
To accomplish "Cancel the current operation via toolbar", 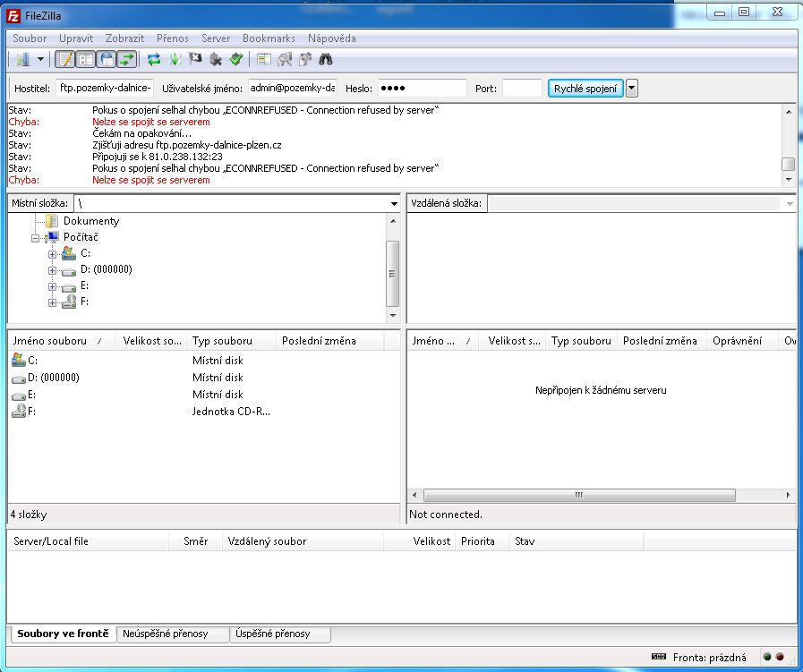I will click(195, 59).
